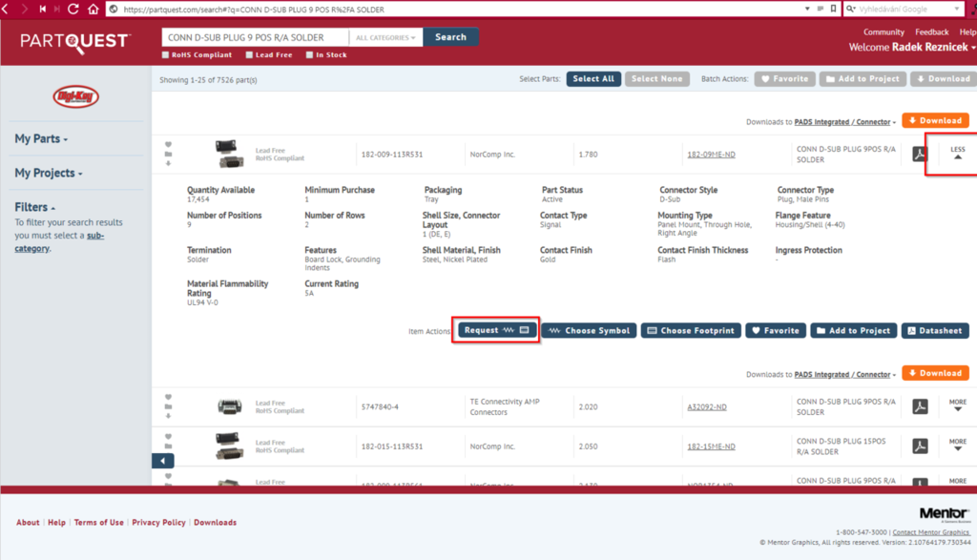The width and height of the screenshot is (977, 560).
Task: Click folder icon beside part 5747840-4
Action: 168,406
